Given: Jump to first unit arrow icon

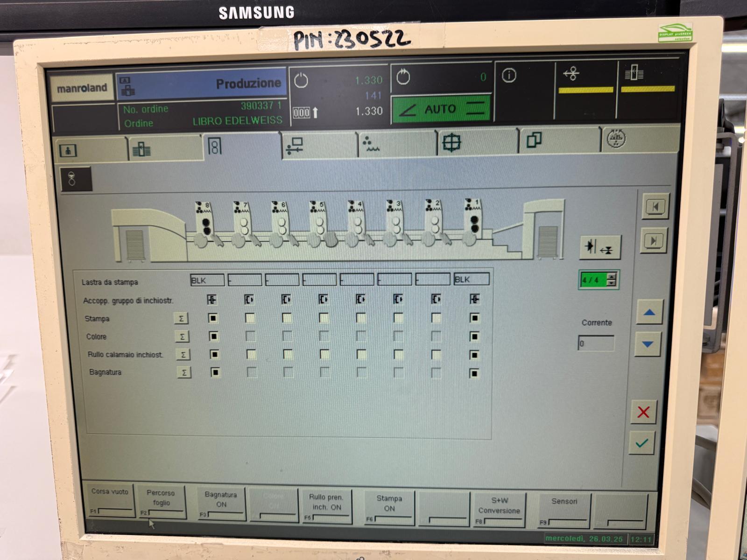Looking at the screenshot, I should [655, 207].
